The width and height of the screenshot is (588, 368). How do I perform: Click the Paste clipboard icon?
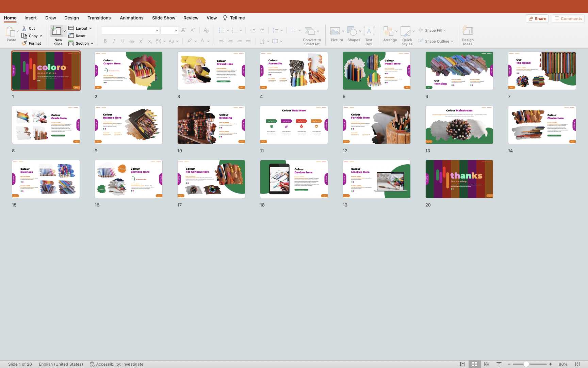(10, 32)
